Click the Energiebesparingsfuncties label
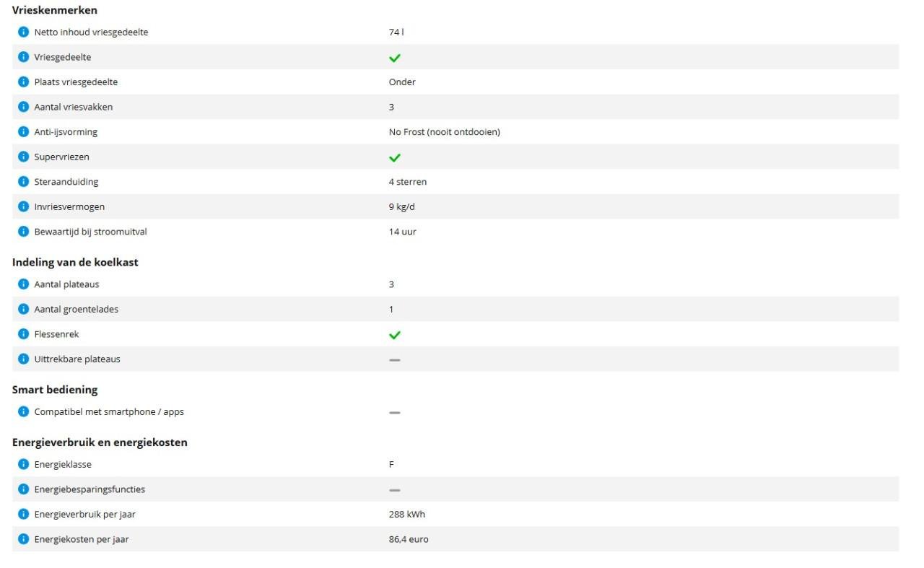Viewport: 924px width, 568px height. coord(90,489)
